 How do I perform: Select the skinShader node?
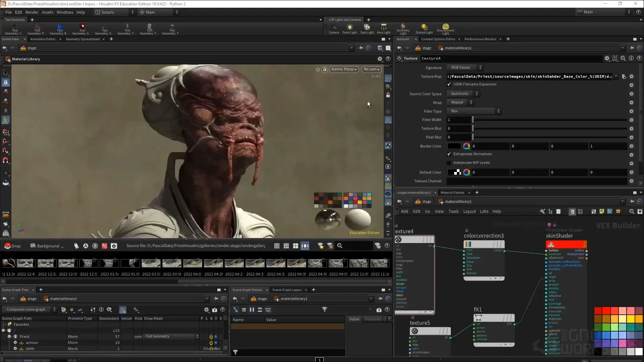tap(566, 245)
